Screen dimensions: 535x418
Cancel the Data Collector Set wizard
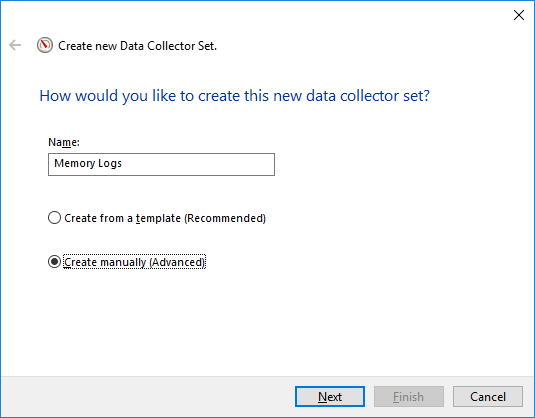(488, 397)
